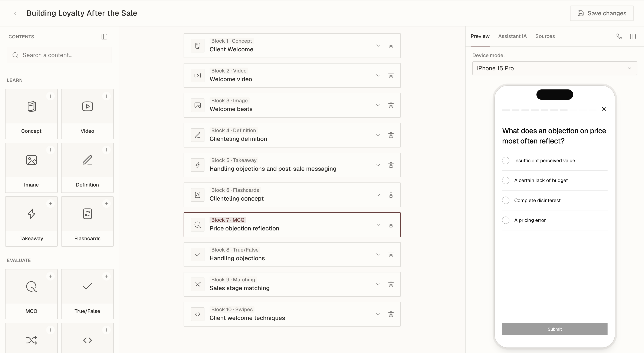Expand the Client Welcome block
The height and width of the screenshot is (353, 644).
[378, 46]
